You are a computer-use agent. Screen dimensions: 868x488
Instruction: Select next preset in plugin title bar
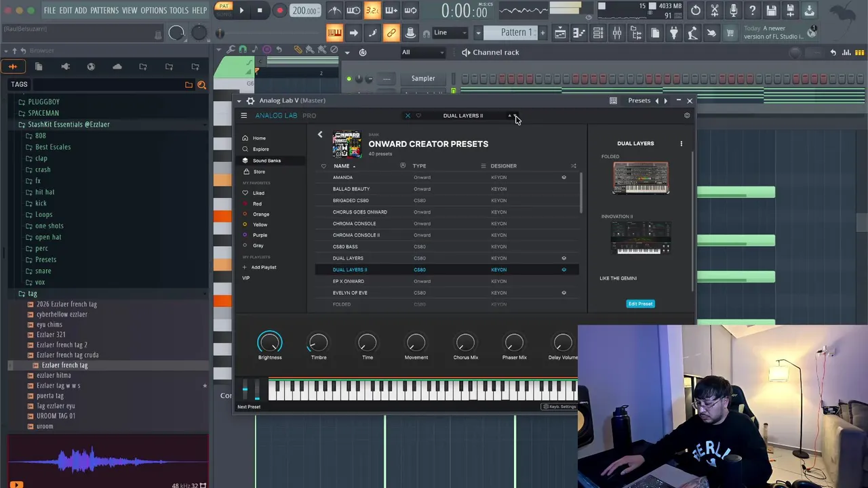[x=665, y=100]
